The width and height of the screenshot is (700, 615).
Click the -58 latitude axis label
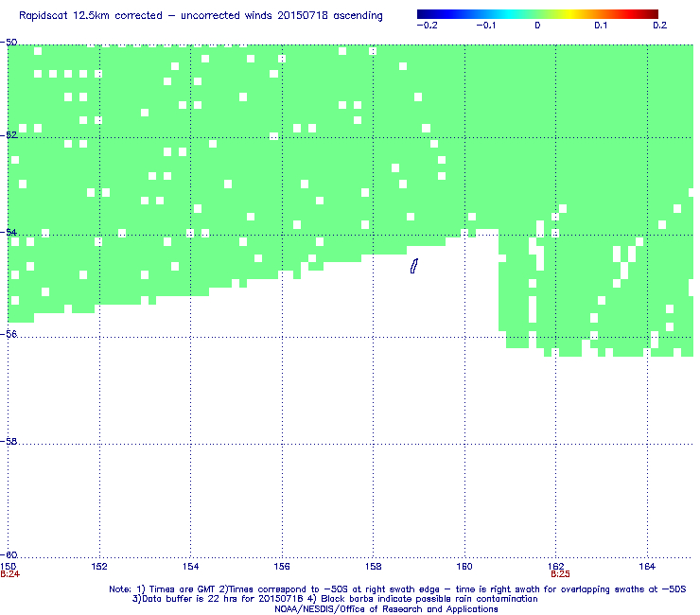(x=9, y=441)
